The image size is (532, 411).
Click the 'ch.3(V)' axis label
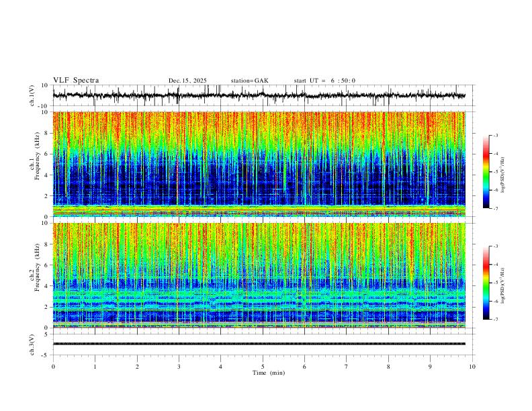pos(32,345)
